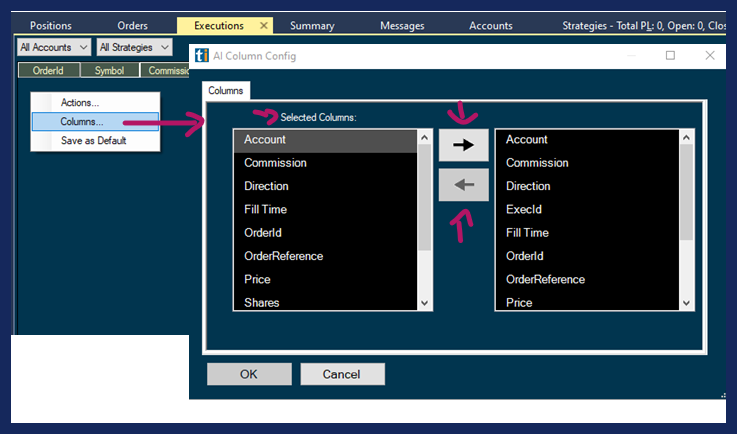The width and height of the screenshot is (737, 434).
Task: Click the AI Column Config app icon
Action: (200, 56)
